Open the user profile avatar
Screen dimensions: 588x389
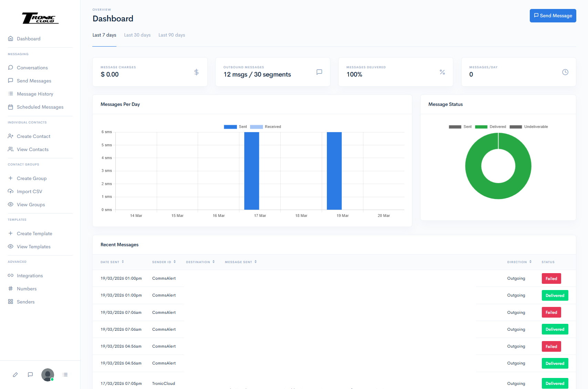(x=48, y=375)
